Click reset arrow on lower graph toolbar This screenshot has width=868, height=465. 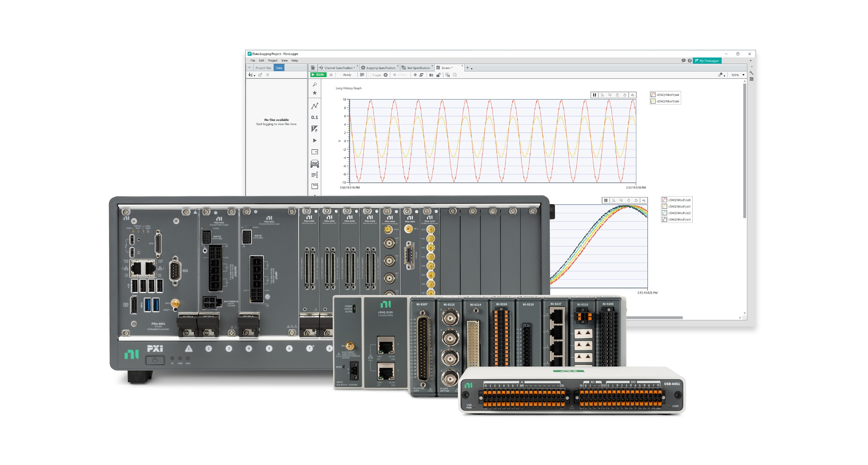point(636,200)
